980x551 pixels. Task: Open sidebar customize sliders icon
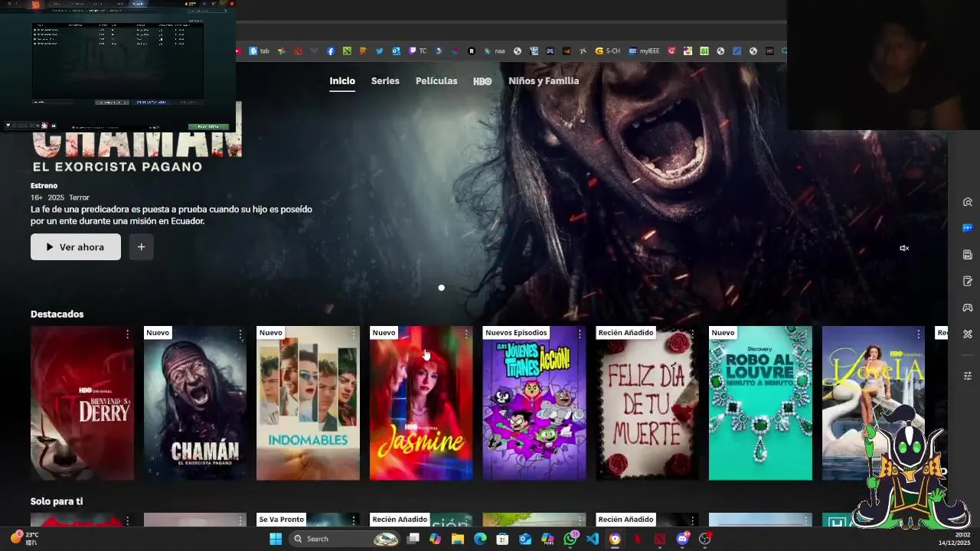click(x=968, y=376)
